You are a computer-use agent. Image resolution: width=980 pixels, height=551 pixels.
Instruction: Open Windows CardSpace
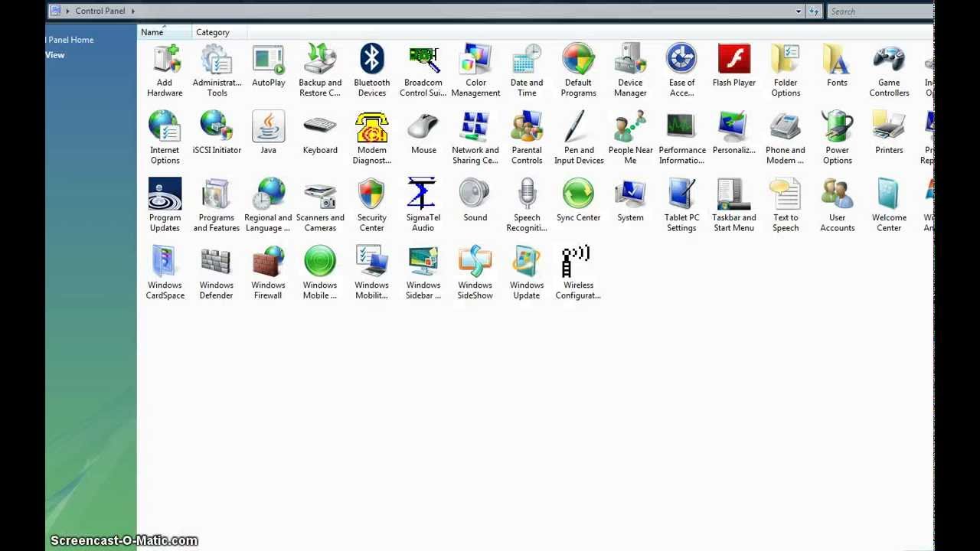pos(165,272)
